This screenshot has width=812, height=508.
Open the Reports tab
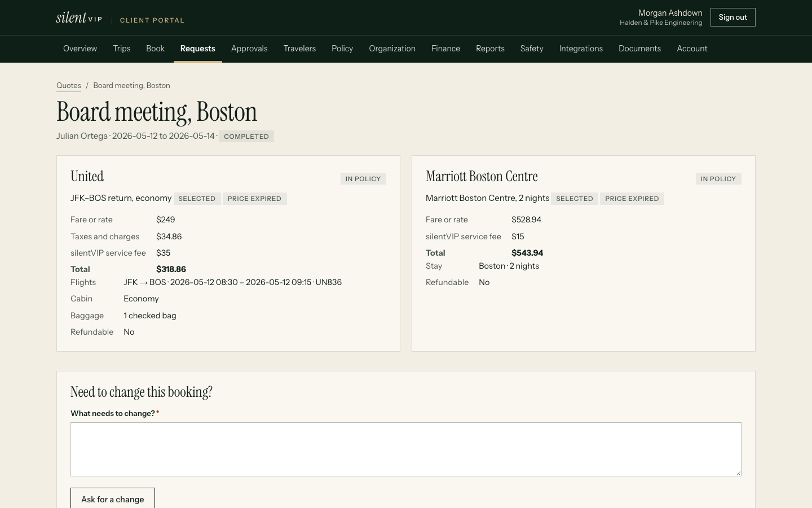pos(490,49)
